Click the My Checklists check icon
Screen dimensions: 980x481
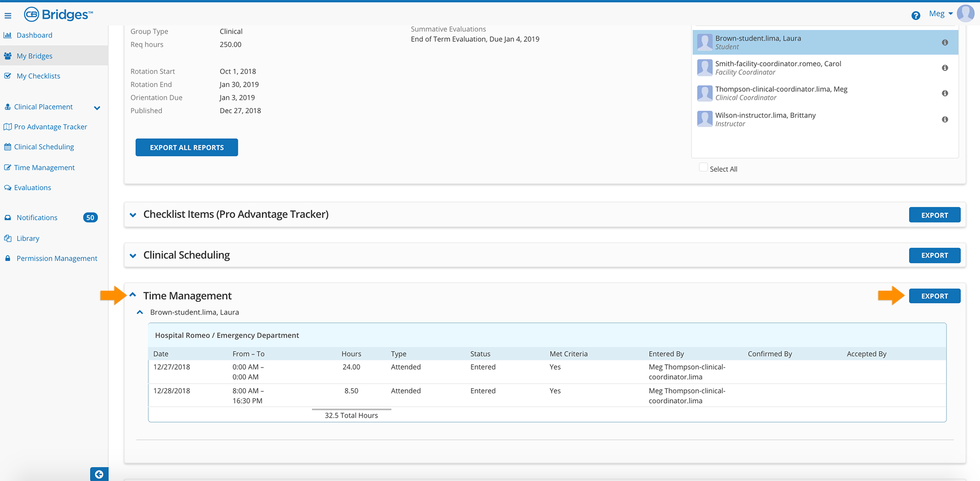(x=8, y=76)
